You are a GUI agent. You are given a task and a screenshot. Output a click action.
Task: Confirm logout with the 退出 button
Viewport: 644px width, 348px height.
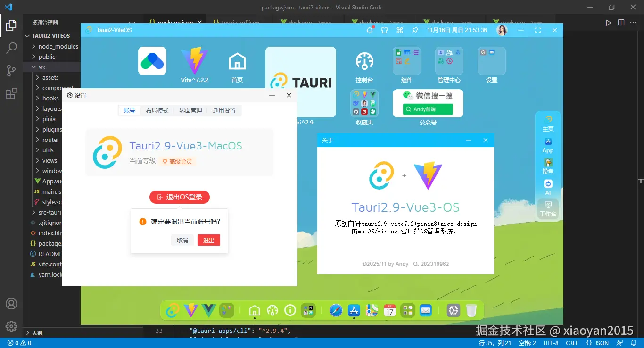click(x=208, y=240)
